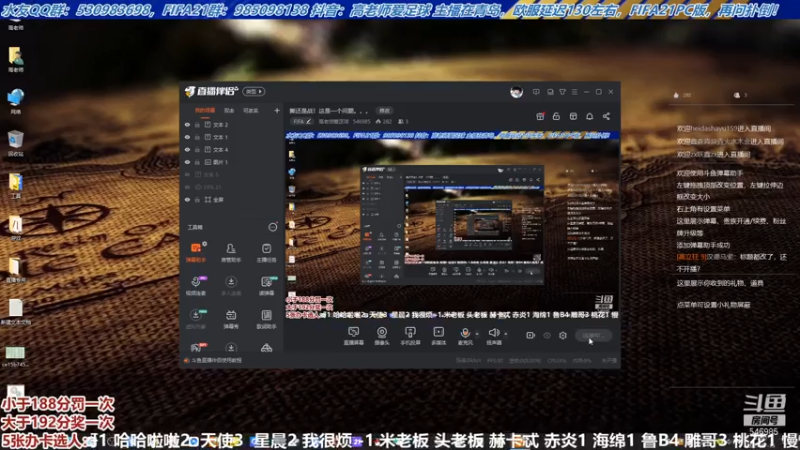This screenshot has width=800, height=450.
Task: Switch to the second scene tab
Action: [x=229, y=110]
